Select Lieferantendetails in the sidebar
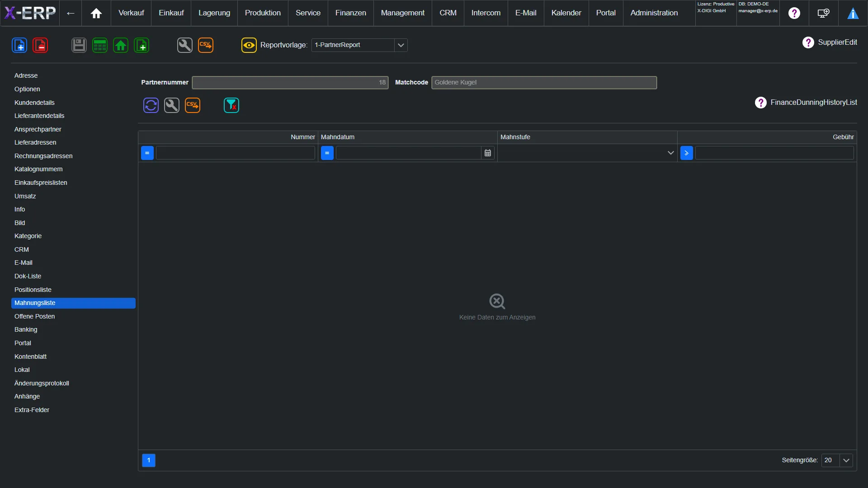Viewport: 868px width, 488px height. click(73, 116)
